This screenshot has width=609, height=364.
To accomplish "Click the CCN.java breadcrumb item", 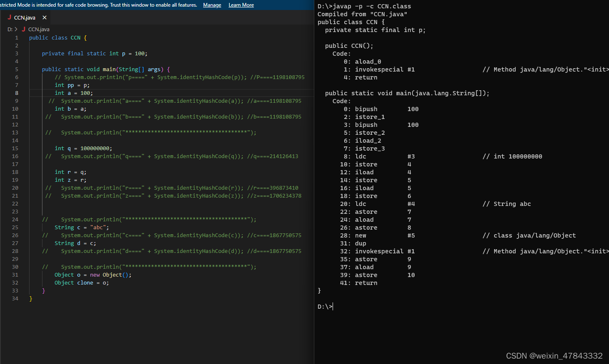I will (39, 29).
